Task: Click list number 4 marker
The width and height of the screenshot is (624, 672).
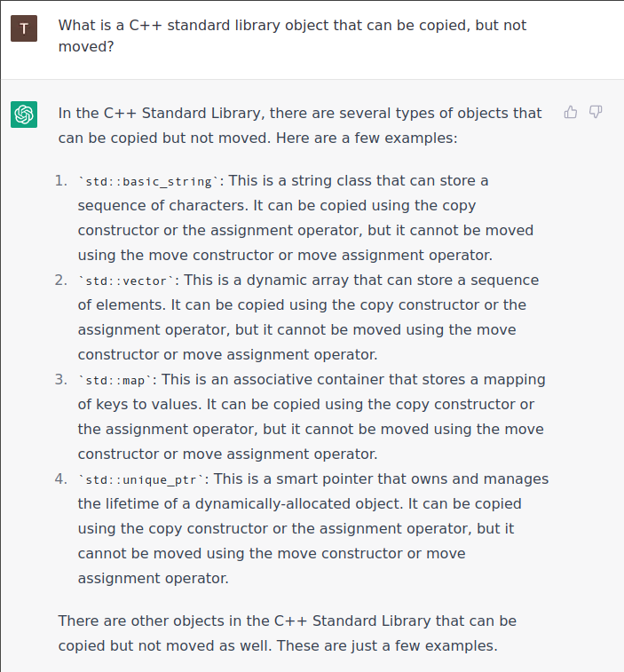Action: (61, 479)
